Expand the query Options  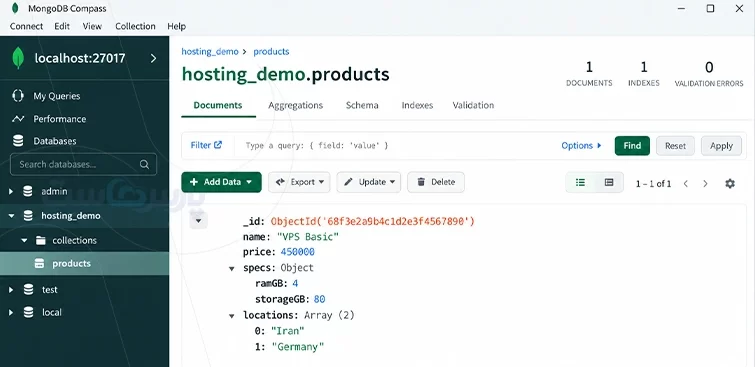[x=581, y=145]
